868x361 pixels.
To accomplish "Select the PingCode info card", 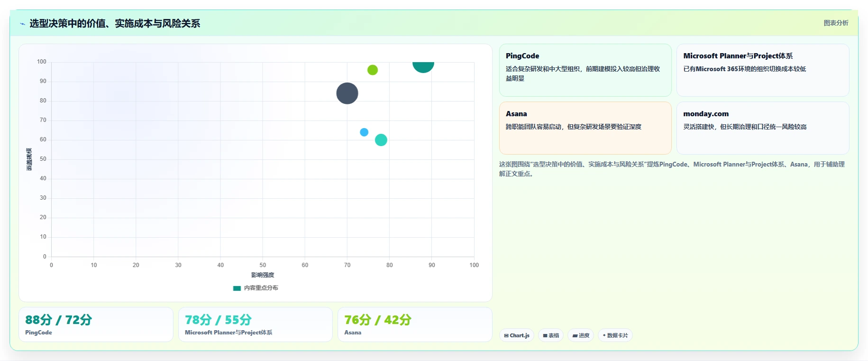I will (585, 70).
